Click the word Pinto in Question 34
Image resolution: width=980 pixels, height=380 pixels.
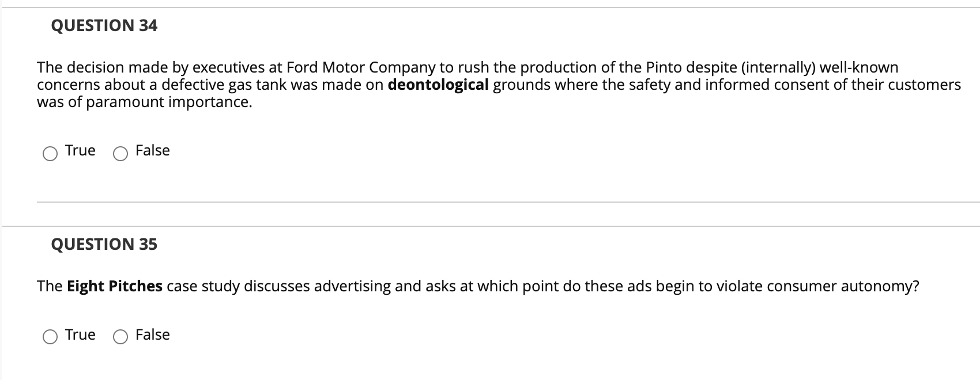click(658, 67)
